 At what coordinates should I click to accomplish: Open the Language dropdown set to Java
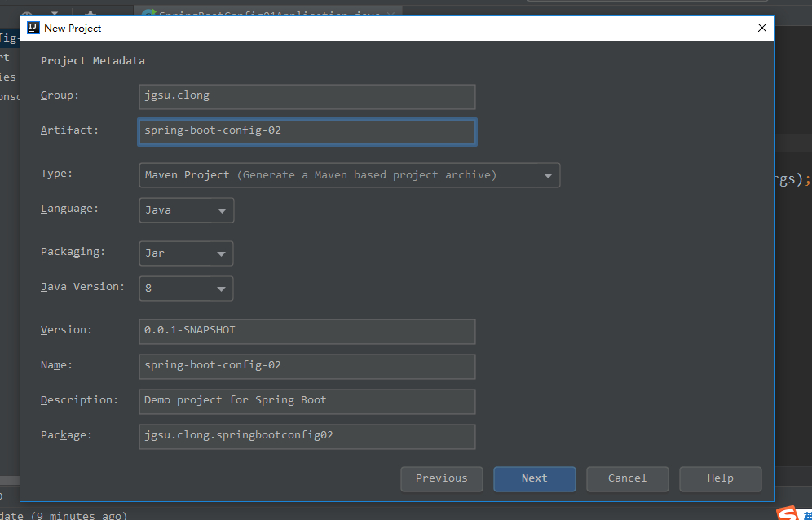tap(187, 210)
